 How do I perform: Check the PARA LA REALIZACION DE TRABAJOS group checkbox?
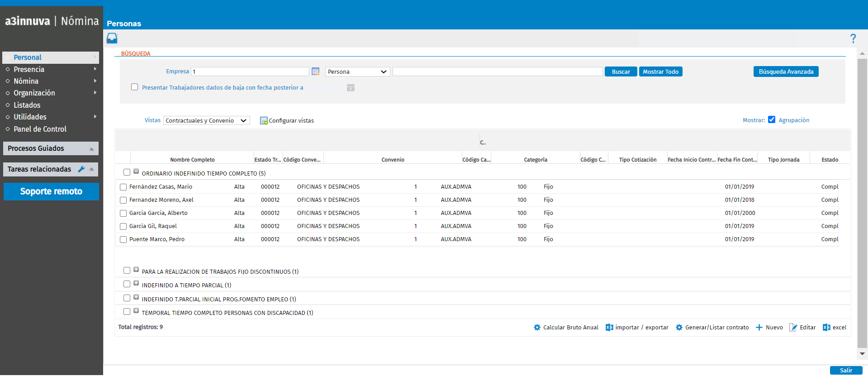point(127,271)
